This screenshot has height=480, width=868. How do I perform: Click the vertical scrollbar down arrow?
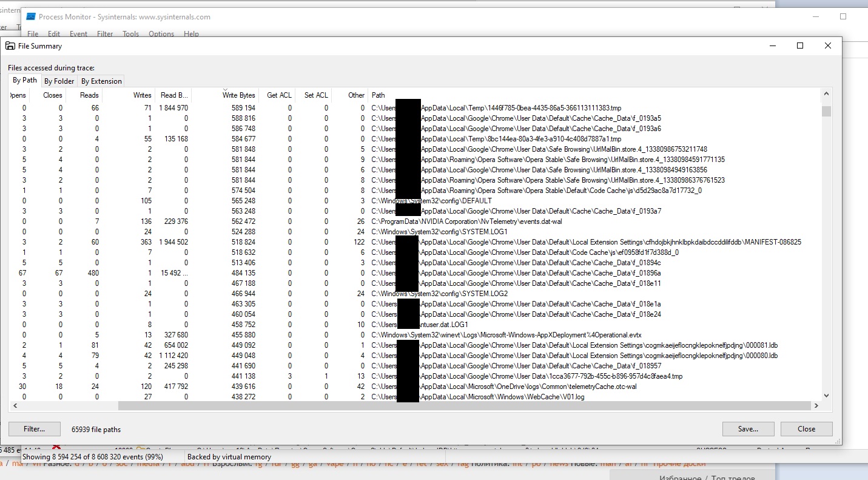coord(826,396)
